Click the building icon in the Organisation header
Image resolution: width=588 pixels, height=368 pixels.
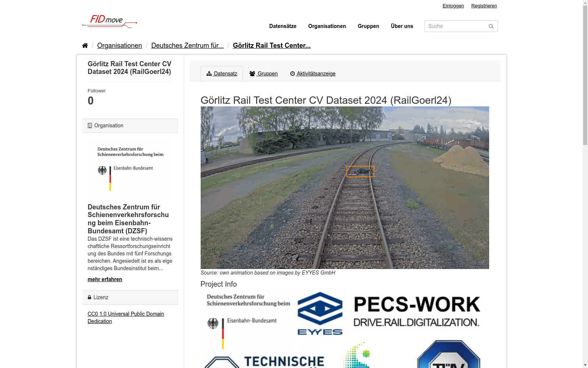pyautogui.click(x=89, y=125)
